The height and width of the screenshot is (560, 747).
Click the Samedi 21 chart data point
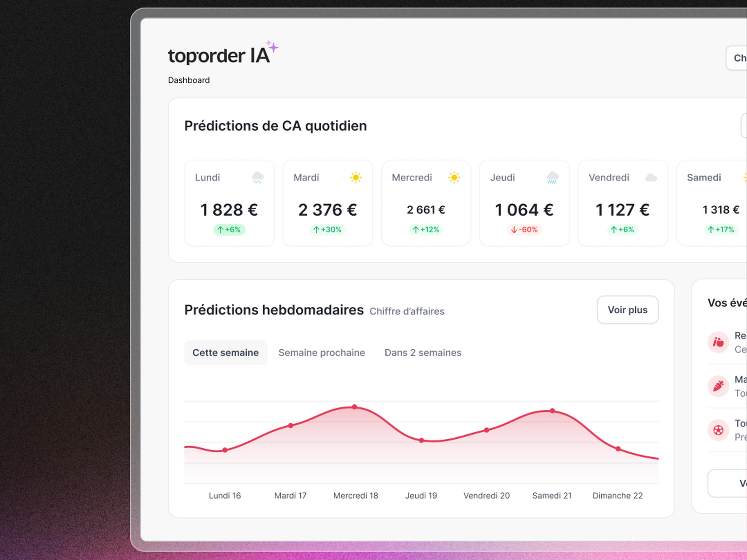[x=552, y=411]
